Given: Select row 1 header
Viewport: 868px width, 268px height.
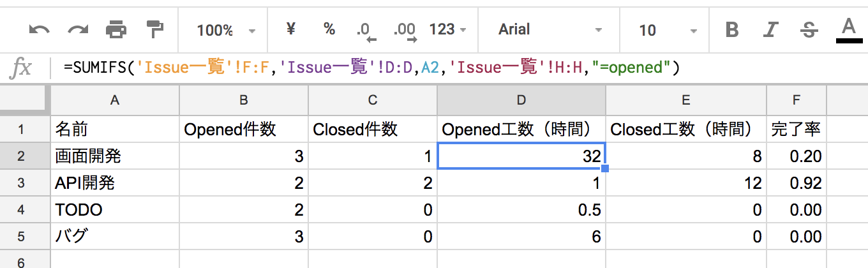Looking at the screenshot, I should [x=25, y=130].
